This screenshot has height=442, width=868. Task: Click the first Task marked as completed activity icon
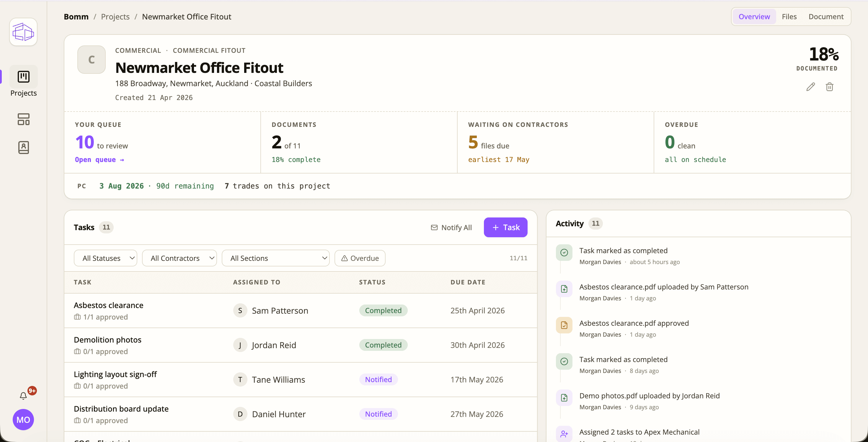coord(564,253)
